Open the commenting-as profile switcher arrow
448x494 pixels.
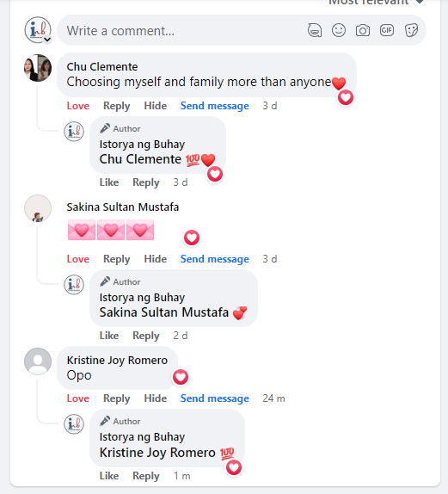coord(47,40)
